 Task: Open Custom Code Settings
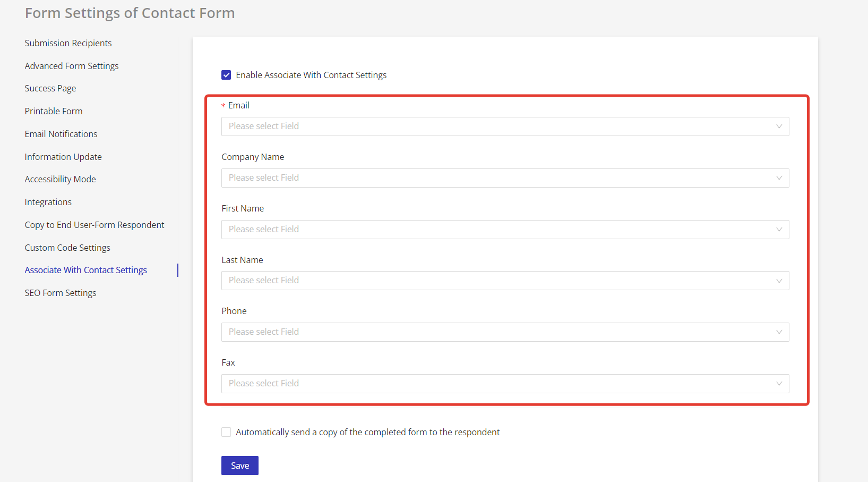[x=67, y=248]
